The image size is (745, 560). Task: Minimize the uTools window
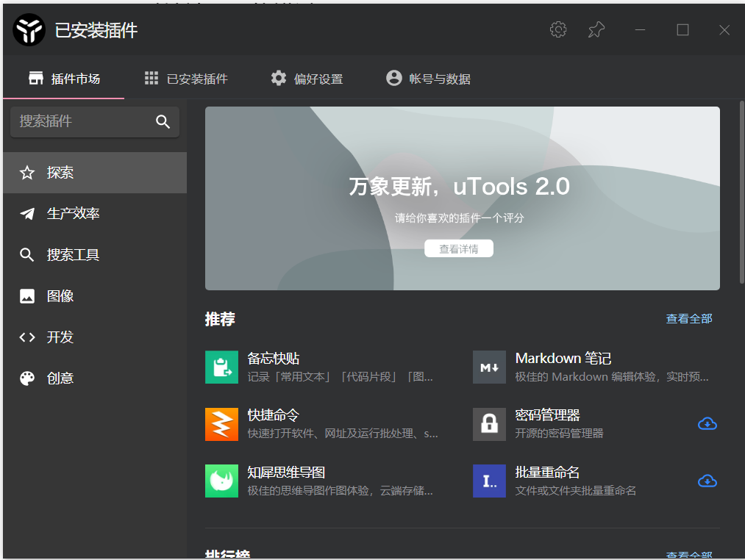[x=640, y=30]
